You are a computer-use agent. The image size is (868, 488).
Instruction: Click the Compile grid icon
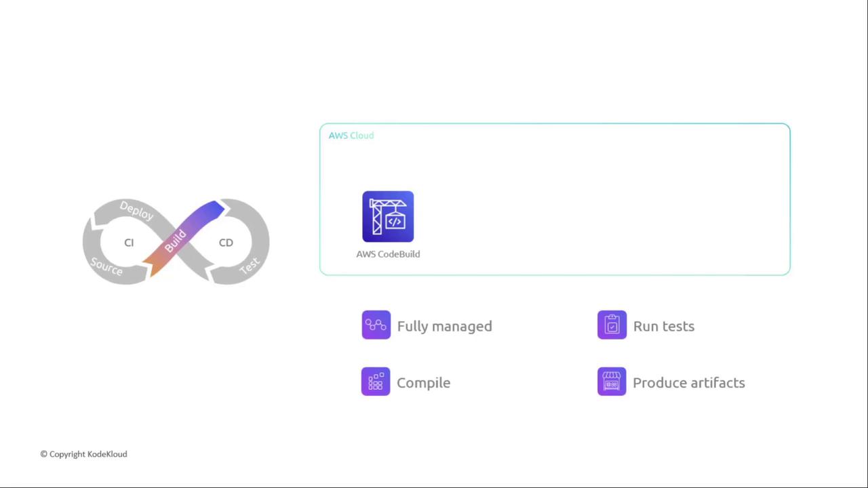tap(376, 382)
